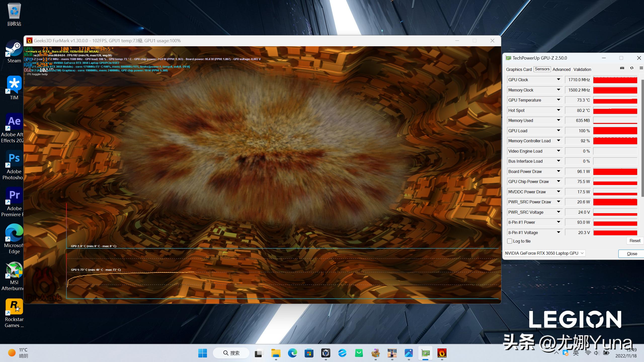This screenshot has width=644, height=362.
Task: Click FurMark icon in the taskbar
Action: point(442,353)
